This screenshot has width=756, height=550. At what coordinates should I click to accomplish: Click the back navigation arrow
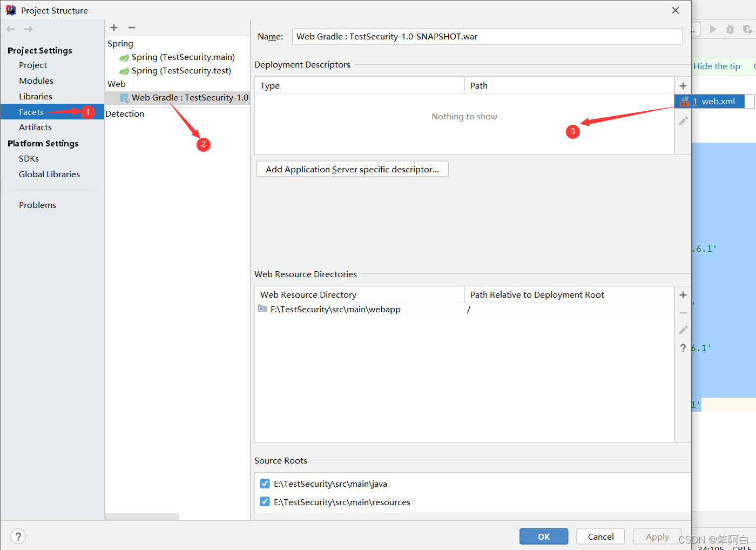pos(11,29)
